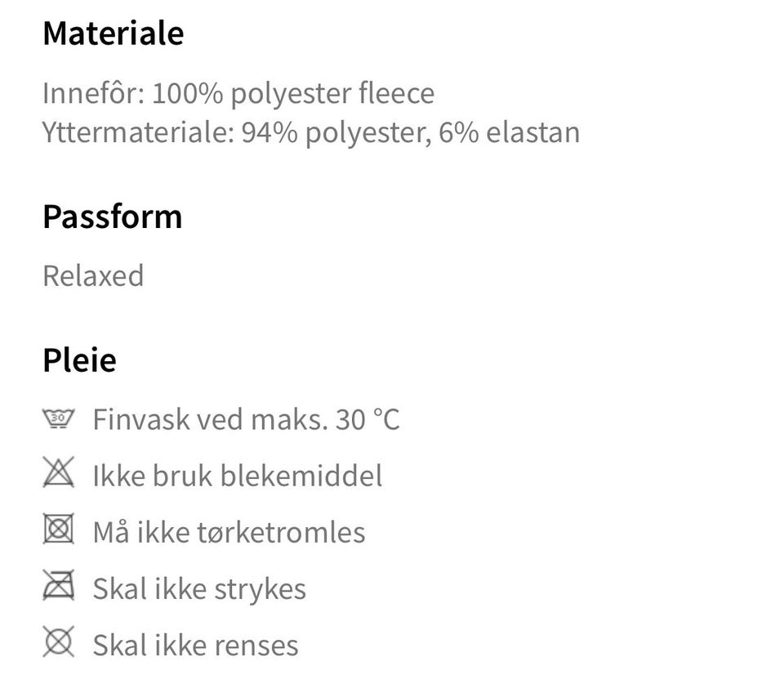Click the crossed-out bleach triangle icon
This screenshot has width=784, height=684.
click(x=58, y=474)
